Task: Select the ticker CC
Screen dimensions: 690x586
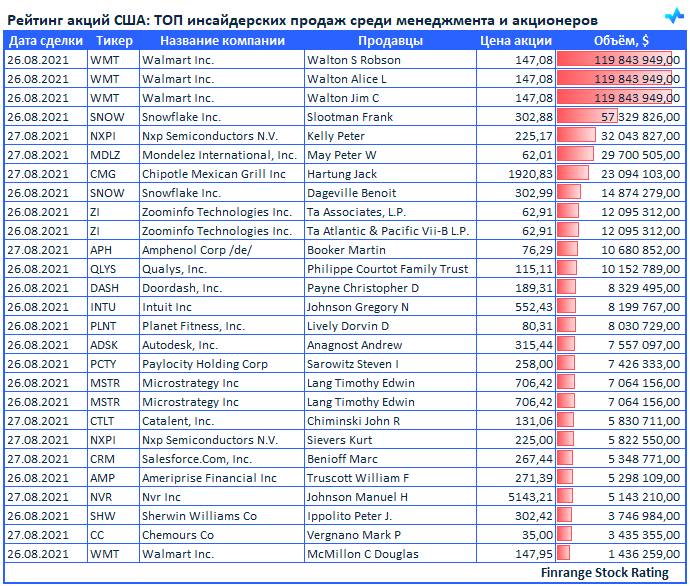Action: tap(97, 535)
